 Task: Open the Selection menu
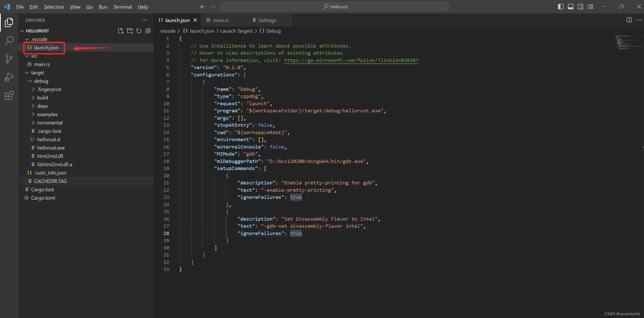pos(54,7)
